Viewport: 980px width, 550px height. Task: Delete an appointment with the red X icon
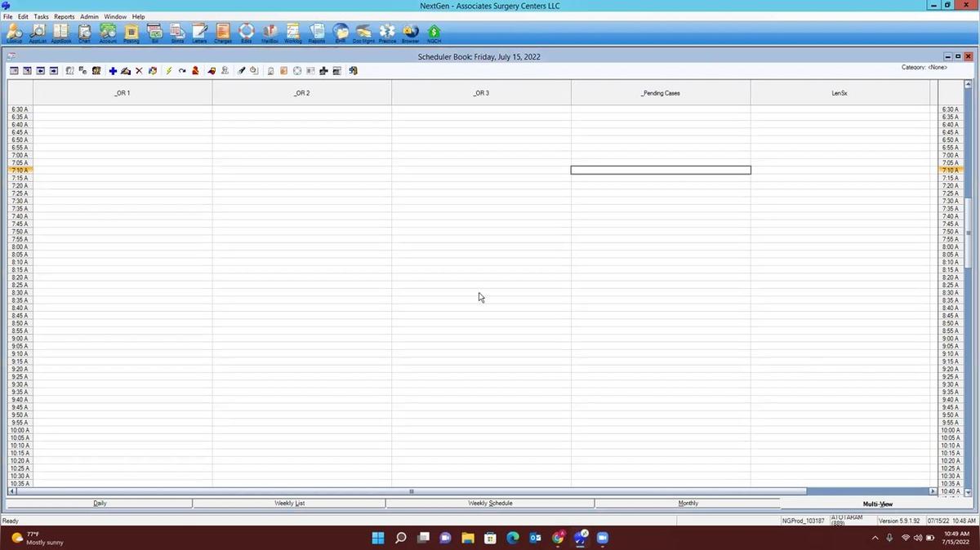[x=139, y=70]
